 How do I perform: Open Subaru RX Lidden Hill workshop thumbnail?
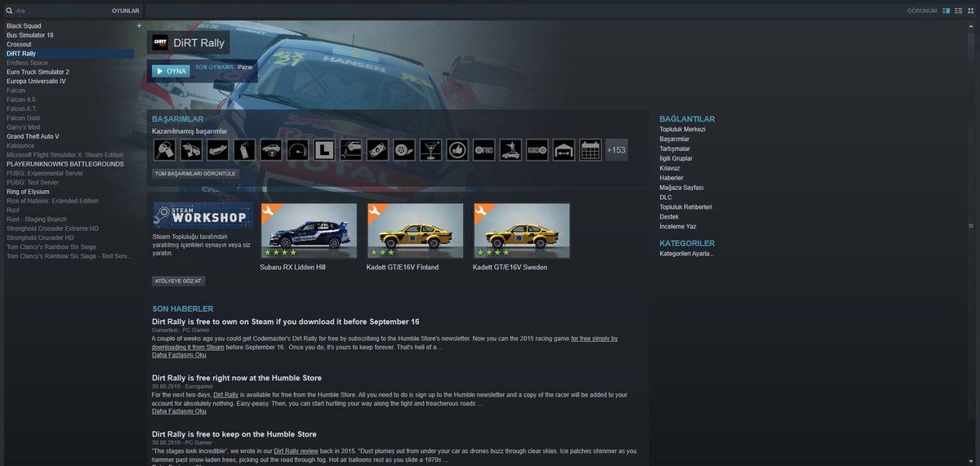pos(309,230)
